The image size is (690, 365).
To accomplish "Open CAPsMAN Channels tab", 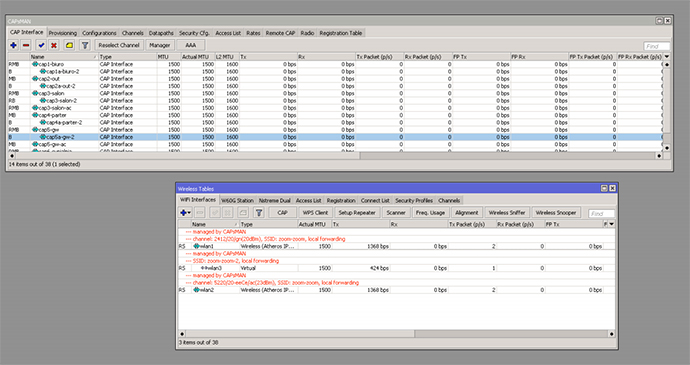I will click(x=132, y=33).
